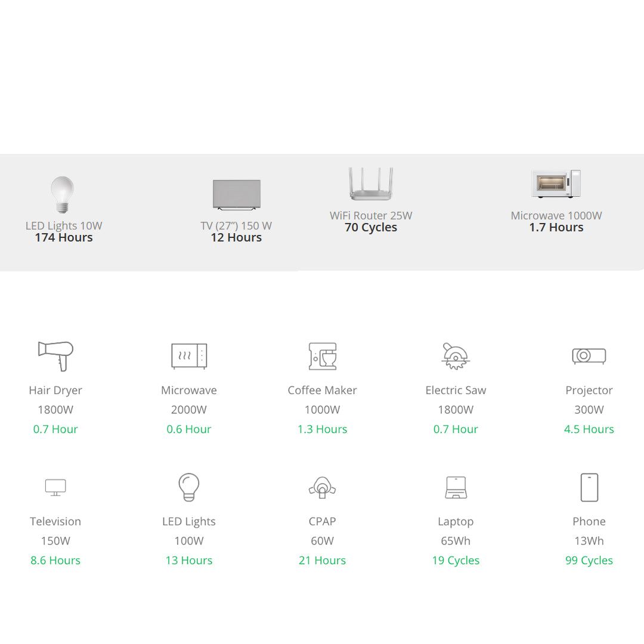Click the '70 Cycles' router text
644x644 pixels.
371,227
